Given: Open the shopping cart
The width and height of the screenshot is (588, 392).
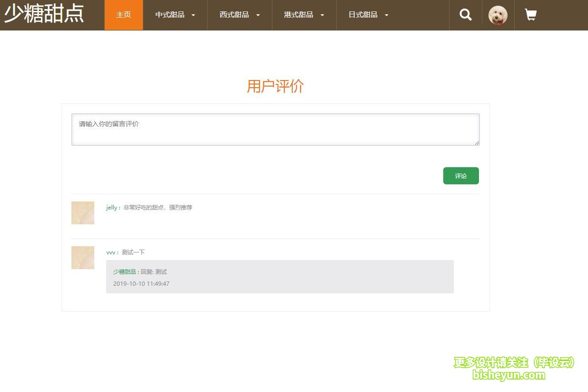Looking at the screenshot, I should (x=530, y=15).
